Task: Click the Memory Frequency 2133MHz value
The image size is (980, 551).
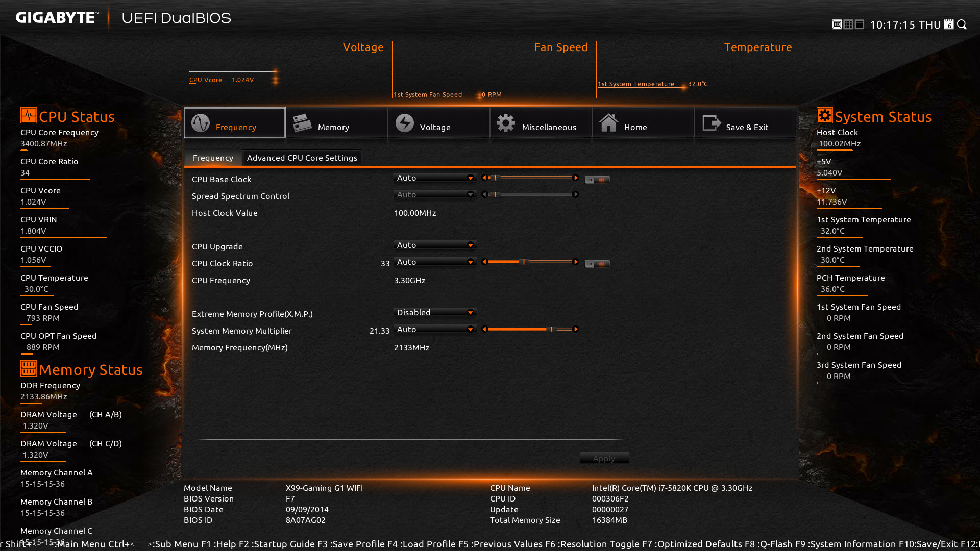Action: (411, 347)
